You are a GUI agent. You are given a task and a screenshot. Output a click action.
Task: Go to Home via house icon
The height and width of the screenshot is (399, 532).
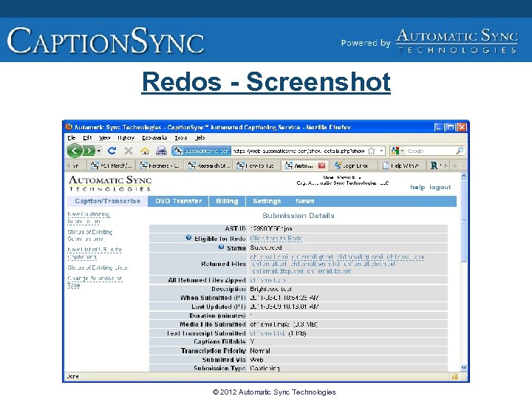[145, 151]
